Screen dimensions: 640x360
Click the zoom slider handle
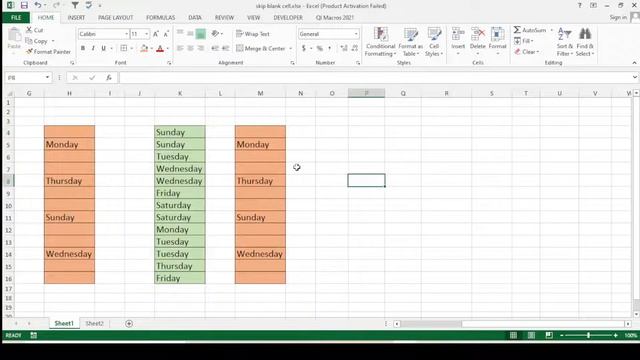(x=588, y=335)
